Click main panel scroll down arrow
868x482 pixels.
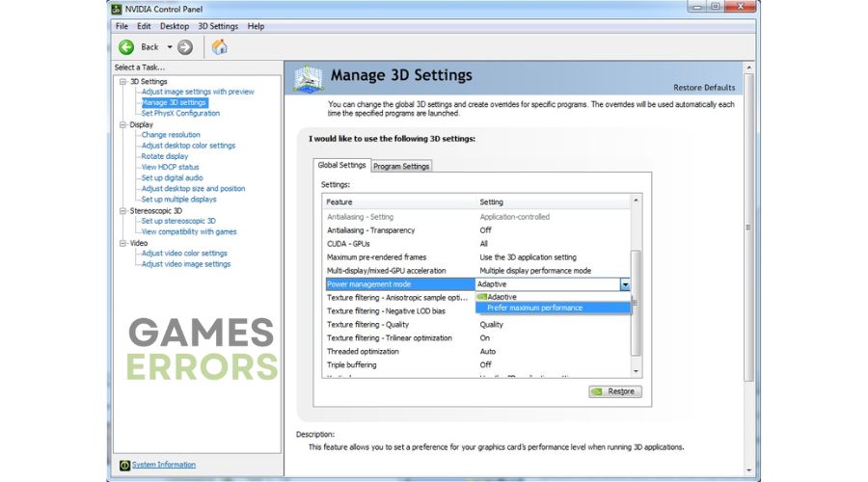749,470
